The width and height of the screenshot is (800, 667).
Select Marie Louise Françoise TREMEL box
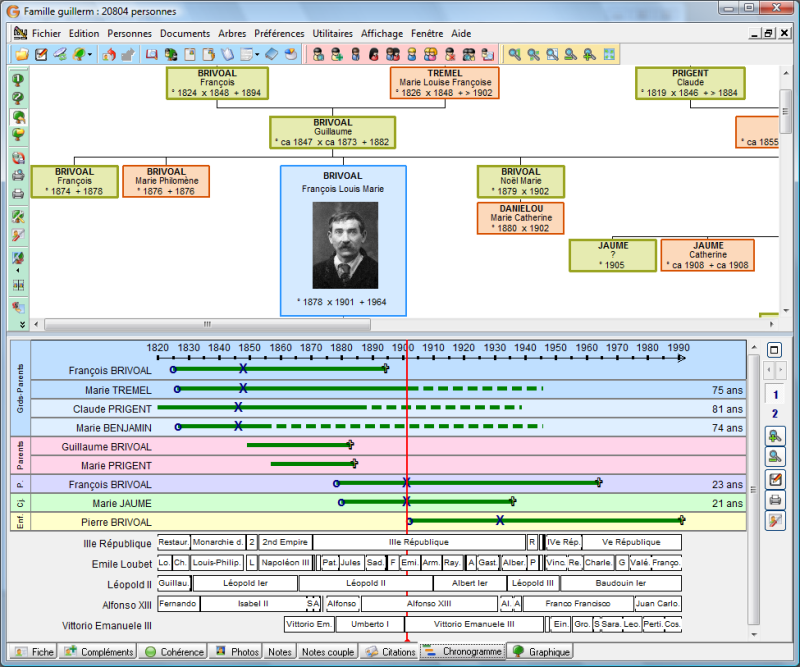click(x=445, y=83)
